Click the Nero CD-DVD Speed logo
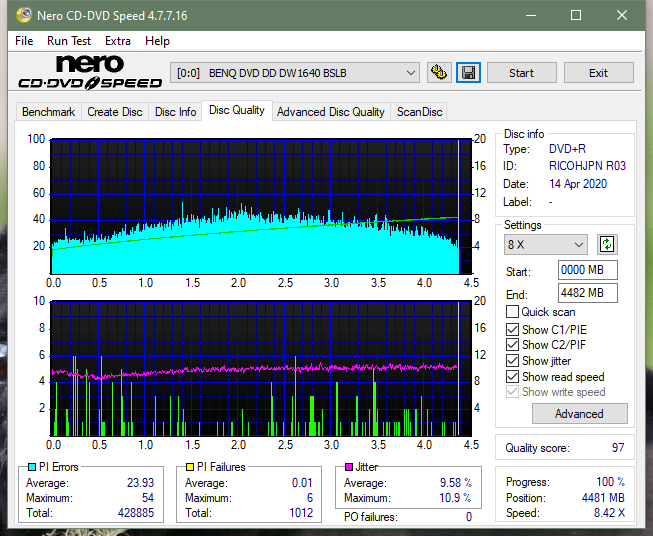Image resolution: width=653 pixels, height=536 pixels. click(x=90, y=72)
